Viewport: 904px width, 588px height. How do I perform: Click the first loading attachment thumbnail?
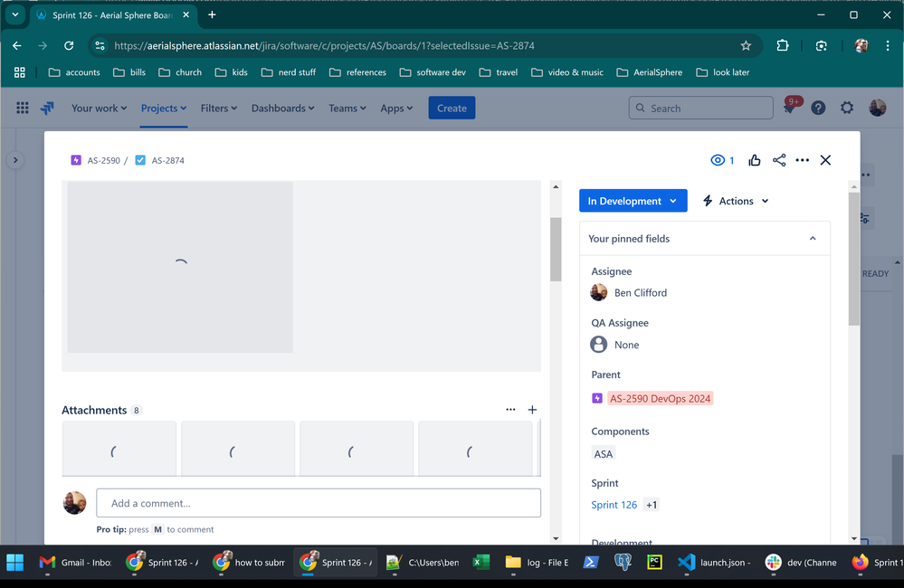119,449
